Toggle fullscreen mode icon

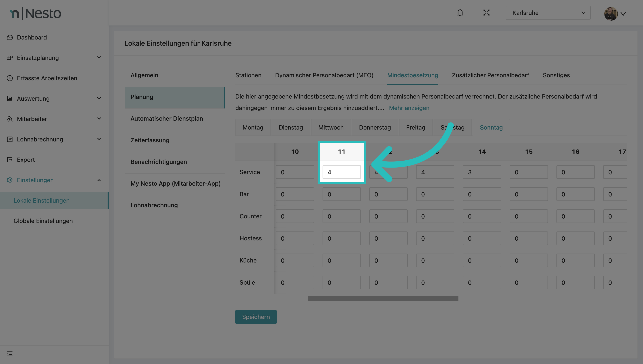point(486,13)
